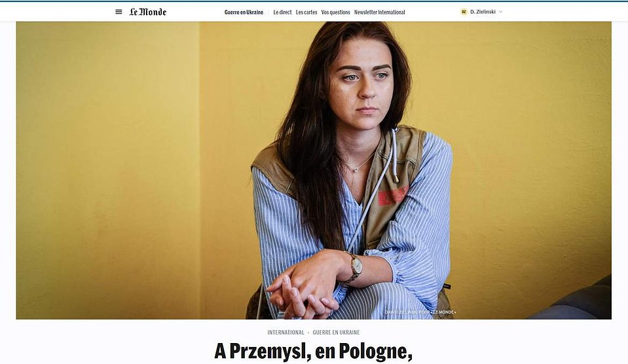Image resolution: width=628 pixels, height=364 pixels.
Task: Click the headline A Przemysl, en Pologne
Action: (313, 351)
